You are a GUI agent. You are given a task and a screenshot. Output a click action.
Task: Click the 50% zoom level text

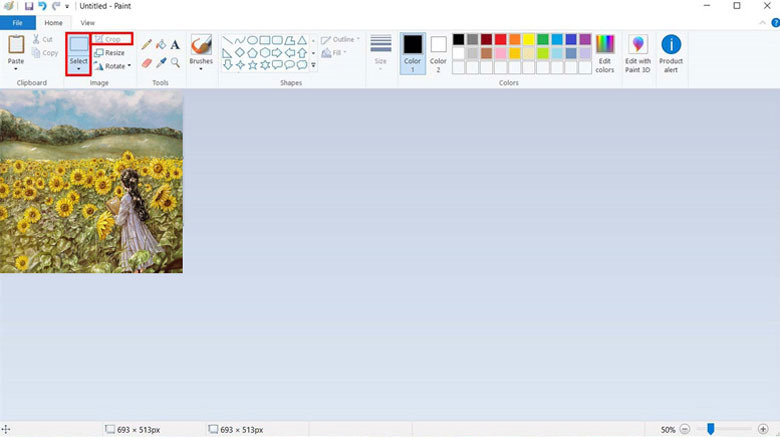(668, 430)
